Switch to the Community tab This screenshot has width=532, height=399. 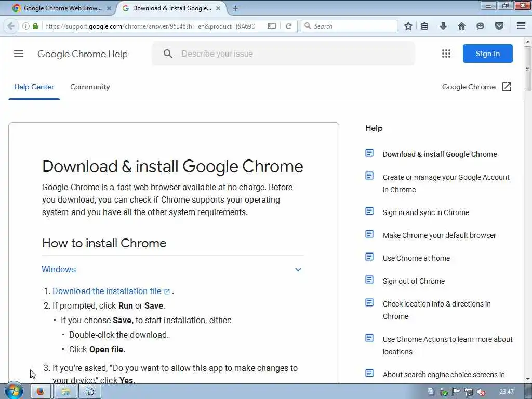pos(90,87)
